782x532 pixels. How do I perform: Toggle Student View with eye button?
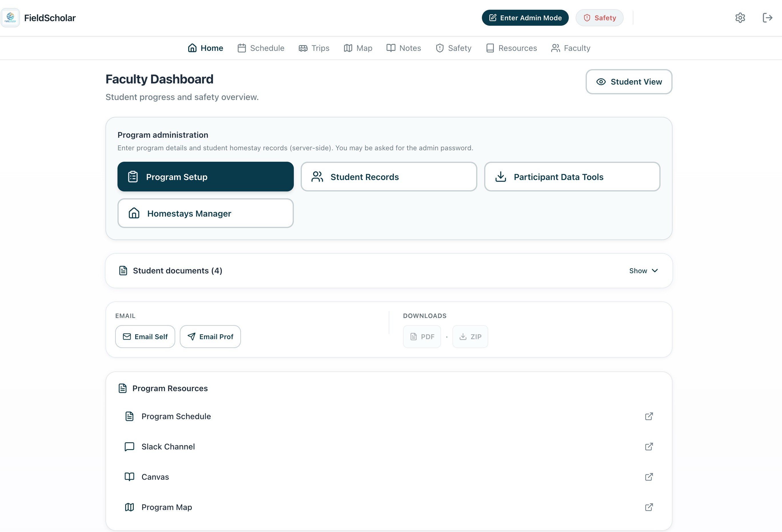click(629, 82)
